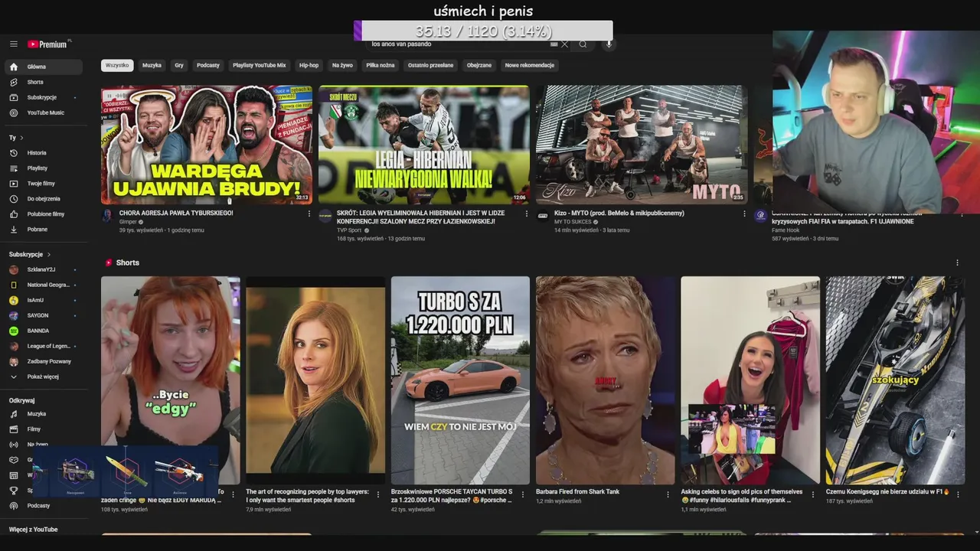
Task: Open Do obejrzenia watch later list
Action: pos(44,199)
